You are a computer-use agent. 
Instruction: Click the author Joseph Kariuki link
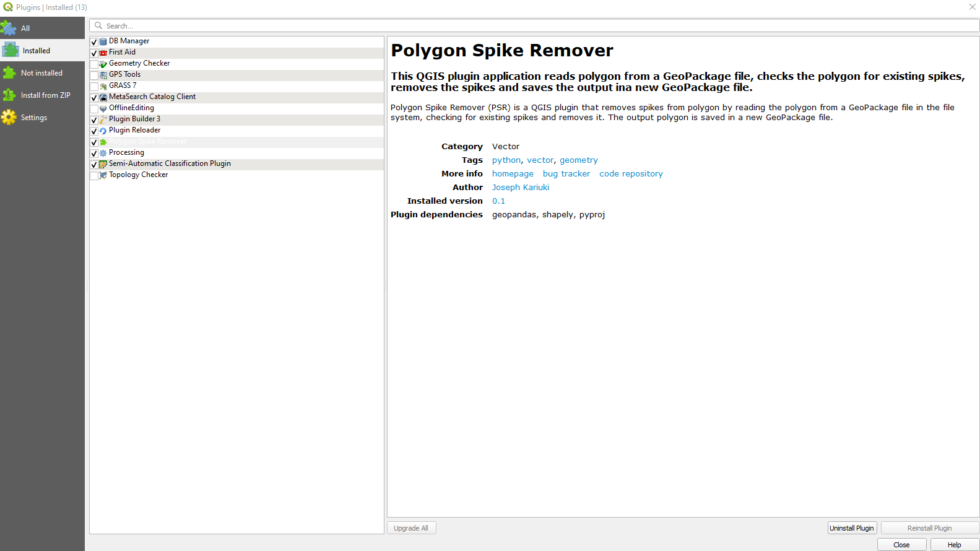coord(521,188)
